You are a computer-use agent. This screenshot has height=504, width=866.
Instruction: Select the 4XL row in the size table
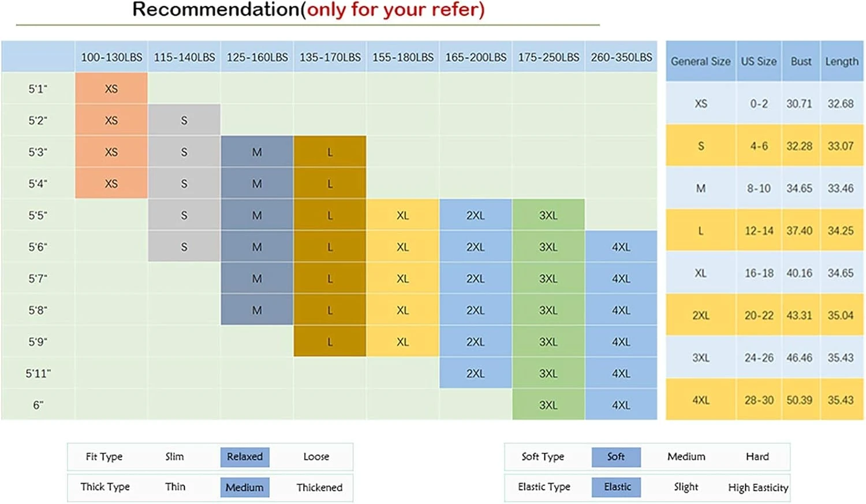click(x=701, y=400)
